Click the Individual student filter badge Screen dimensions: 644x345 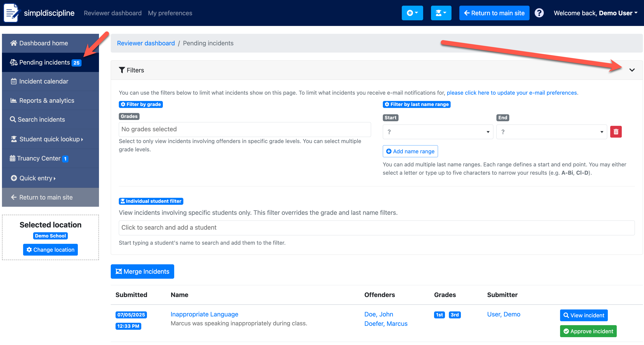[151, 201]
